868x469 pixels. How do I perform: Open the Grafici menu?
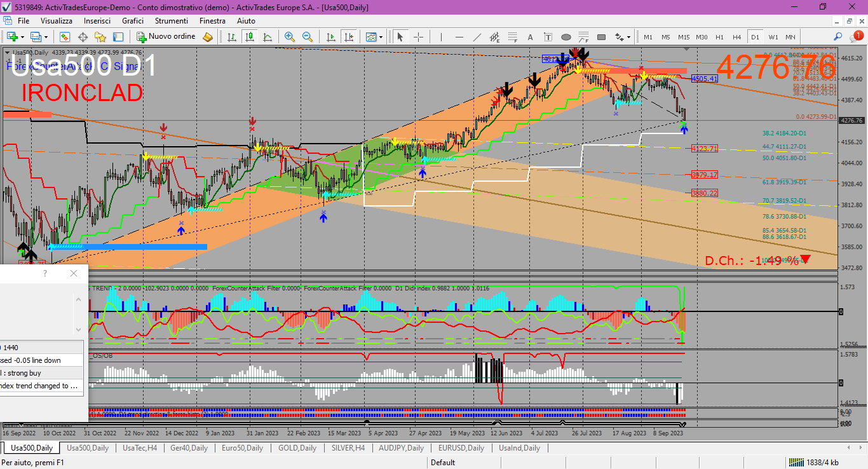133,21
